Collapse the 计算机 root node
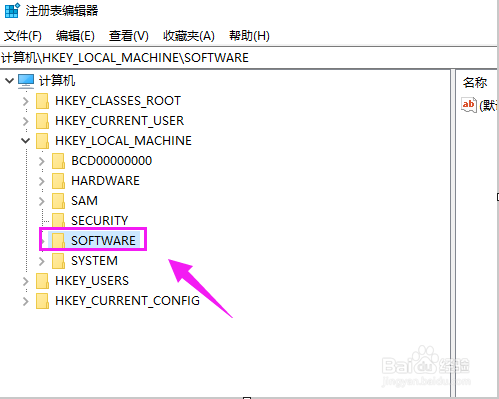 pyautogui.click(x=10, y=80)
